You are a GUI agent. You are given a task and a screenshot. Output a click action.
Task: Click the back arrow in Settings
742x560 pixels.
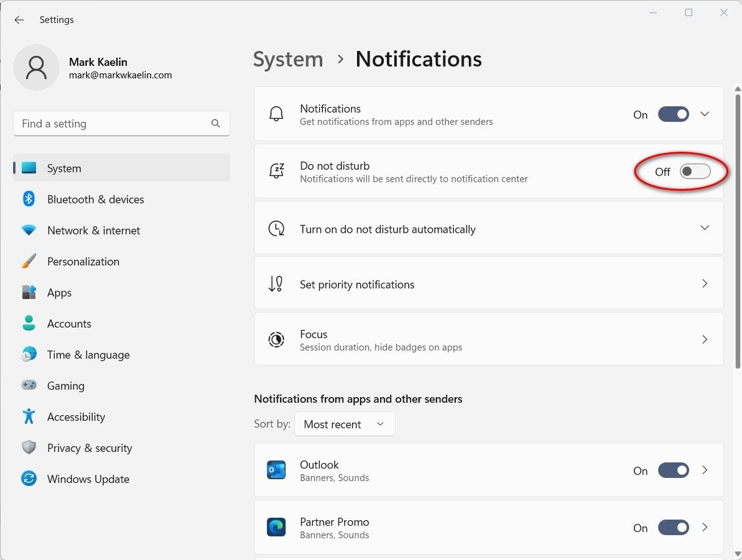(19, 20)
